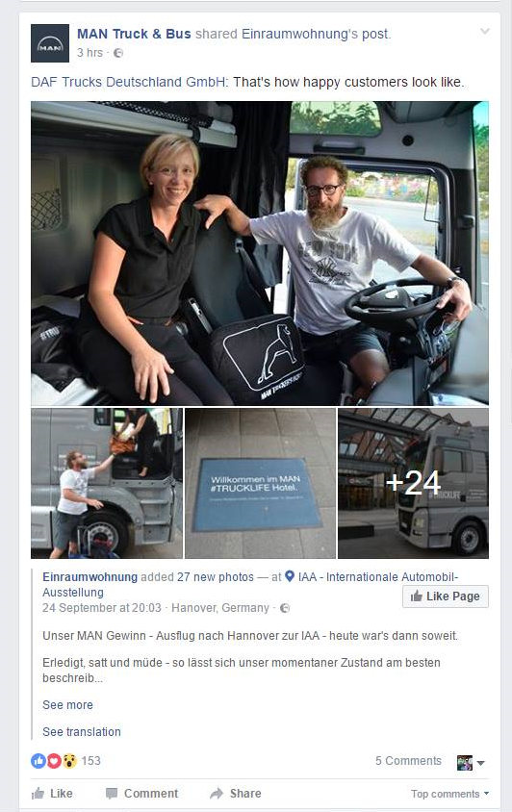The image size is (512, 812).
Task: Click the public globe icon beside 3 hrs
Action: click(118, 53)
